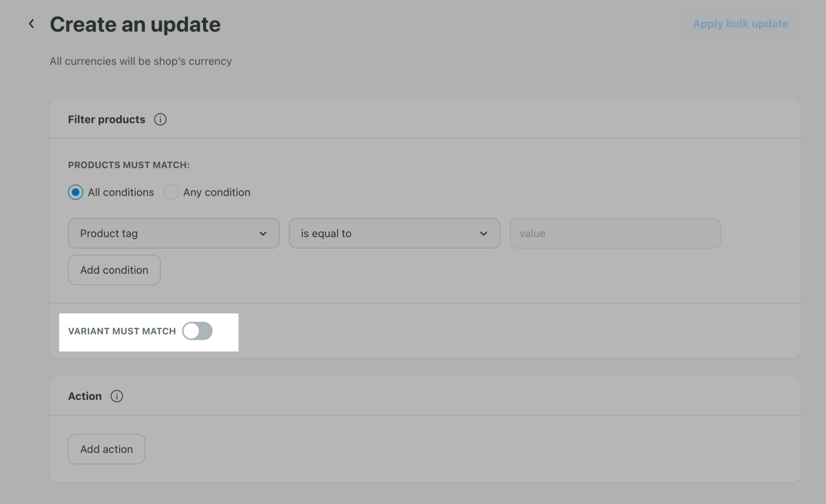Focus the value input field
826x504 pixels.
(615, 234)
